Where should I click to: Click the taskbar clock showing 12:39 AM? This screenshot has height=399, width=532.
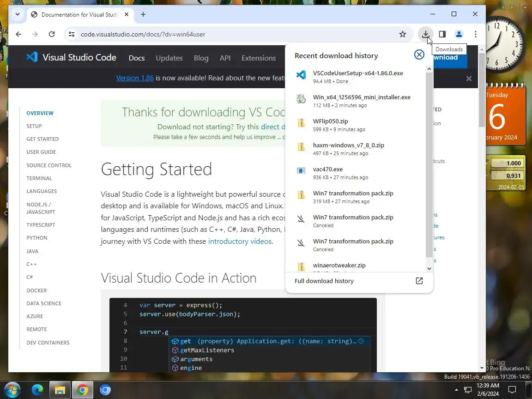coord(488,389)
